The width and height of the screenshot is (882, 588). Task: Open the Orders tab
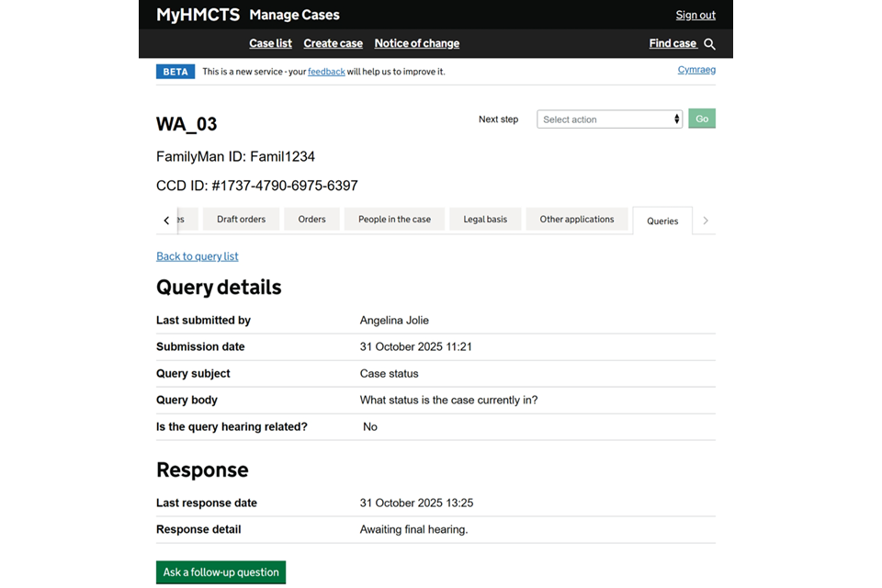(x=311, y=220)
